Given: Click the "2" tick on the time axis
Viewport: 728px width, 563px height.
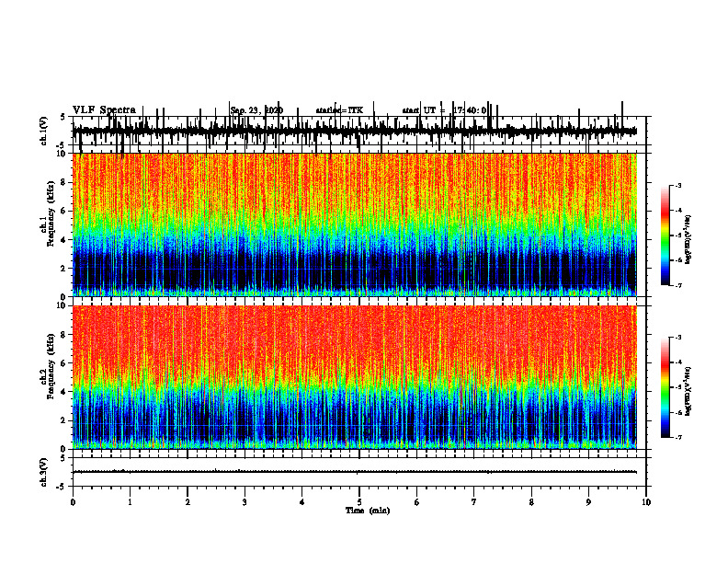Looking at the screenshot, I should pyautogui.click(x=188, y=502).
